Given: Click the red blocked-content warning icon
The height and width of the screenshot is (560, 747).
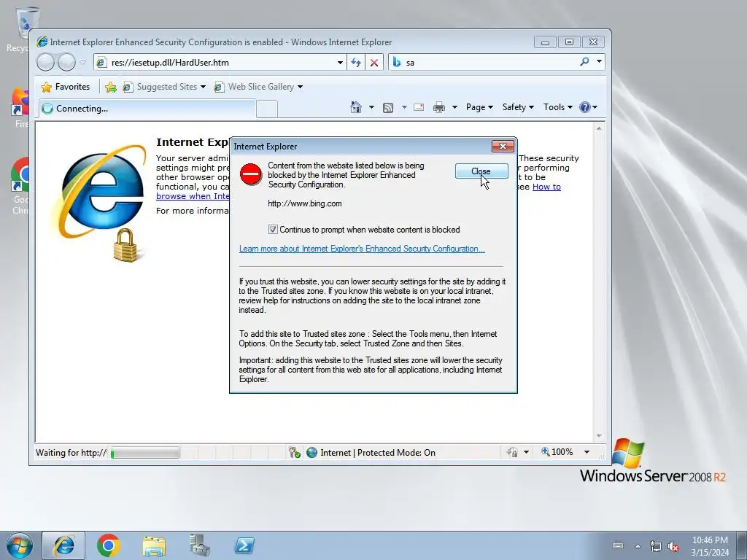Looking at the screenshot, I should coord(251,174).
